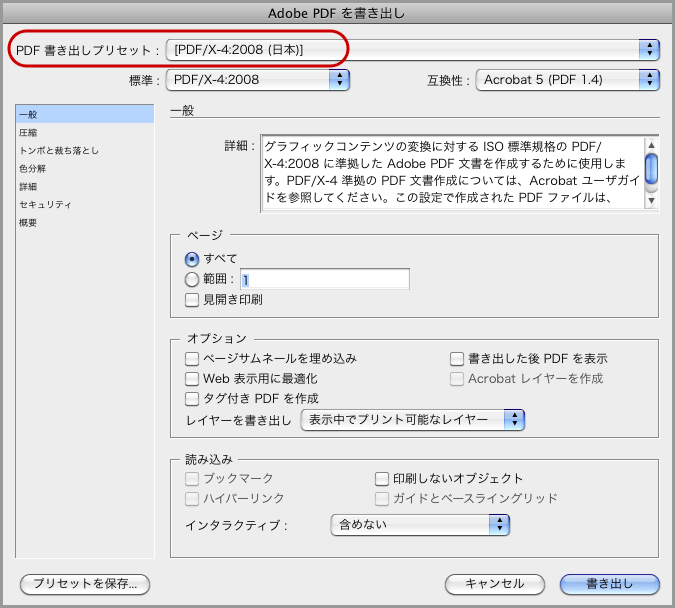
Task: Click the 範囲 page range field
Action: [x=325, y=279]
